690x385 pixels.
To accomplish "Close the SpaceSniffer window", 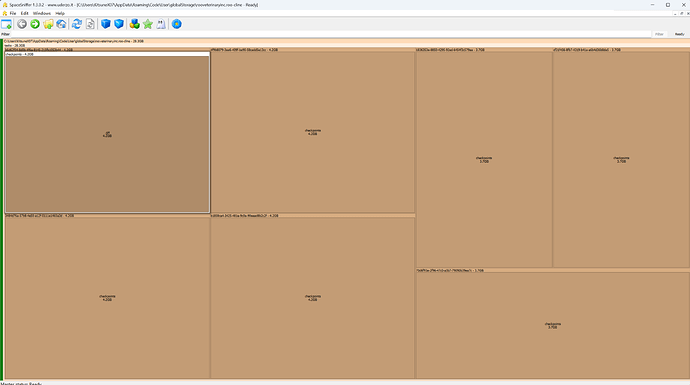I will 683,5.
